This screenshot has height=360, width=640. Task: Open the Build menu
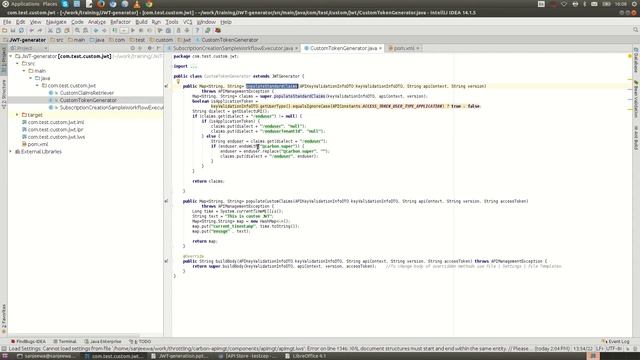pyautogui.click(x=141, y=22)
